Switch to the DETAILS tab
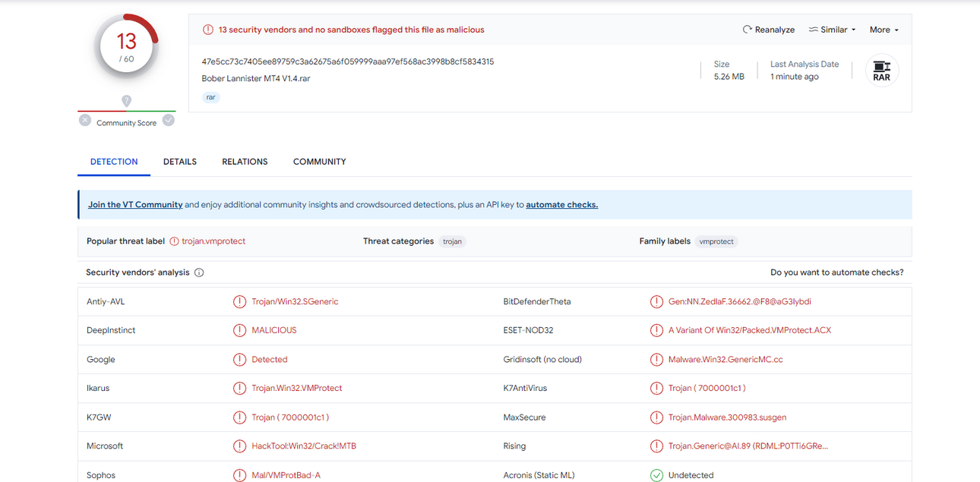The width and height of the screenshot is (980, 482). [180, 162]
